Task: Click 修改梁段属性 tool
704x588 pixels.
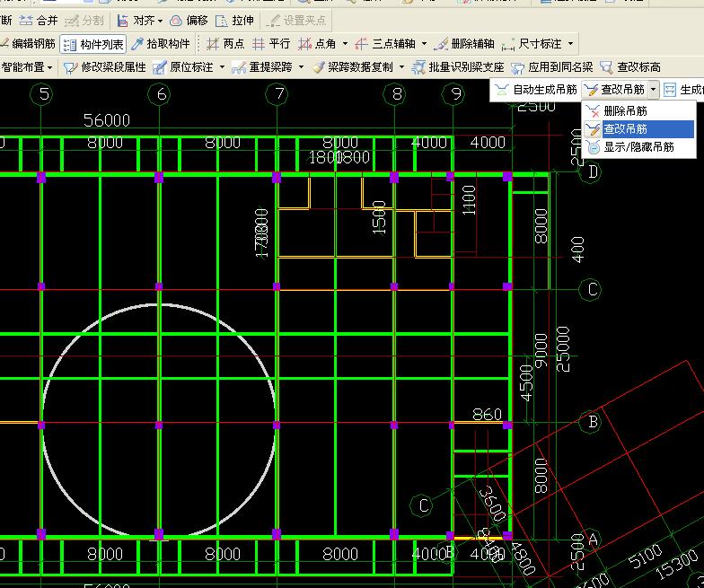Action: coord(104,67)
